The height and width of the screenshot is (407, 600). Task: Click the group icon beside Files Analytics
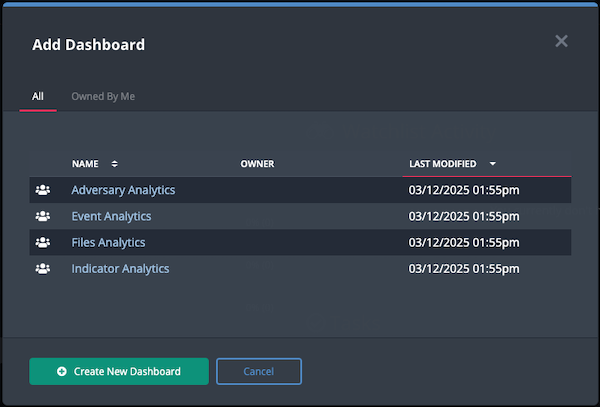pos(43,243)
